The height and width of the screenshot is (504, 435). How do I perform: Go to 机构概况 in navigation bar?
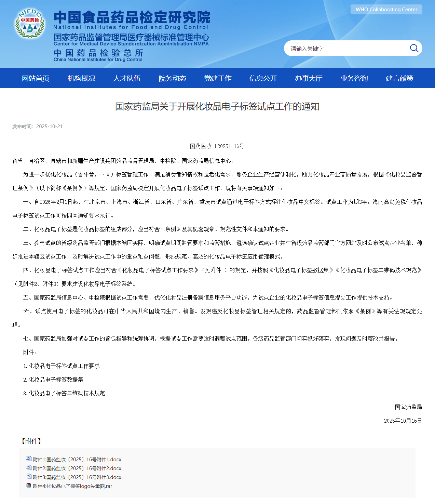tap(81, 78)
